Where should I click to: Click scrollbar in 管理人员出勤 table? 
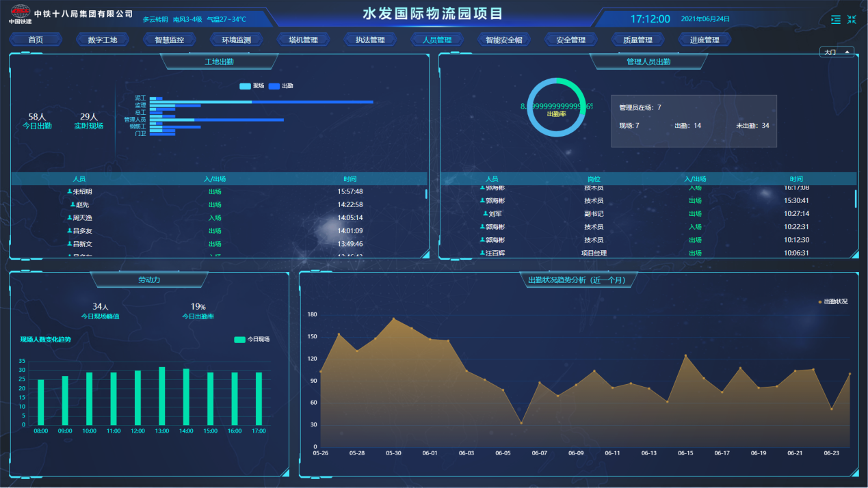tap(855, 199)
